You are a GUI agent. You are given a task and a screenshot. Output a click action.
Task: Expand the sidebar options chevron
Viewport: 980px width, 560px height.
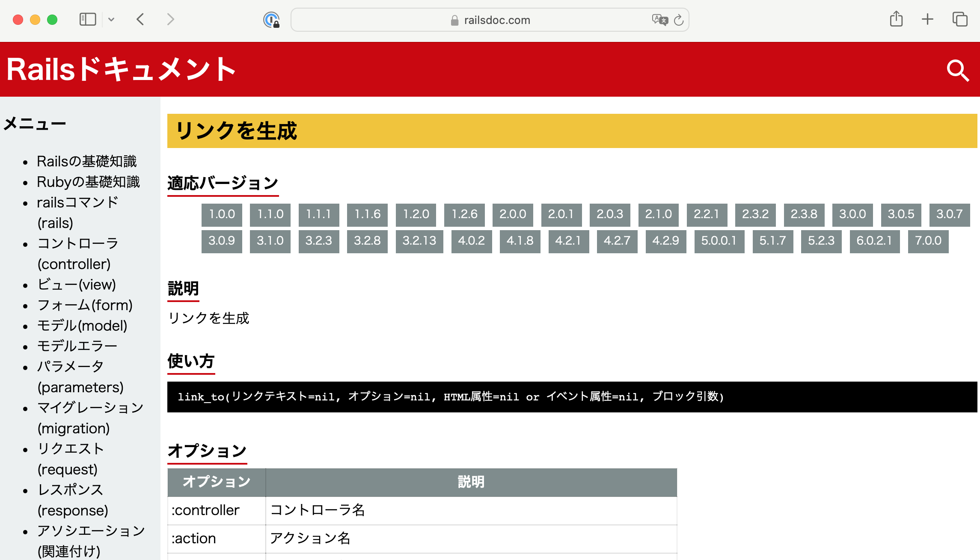point(112,19)
